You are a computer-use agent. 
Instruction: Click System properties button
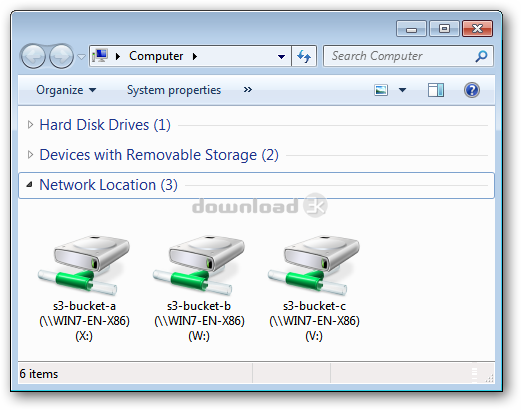tap(174, 90)
